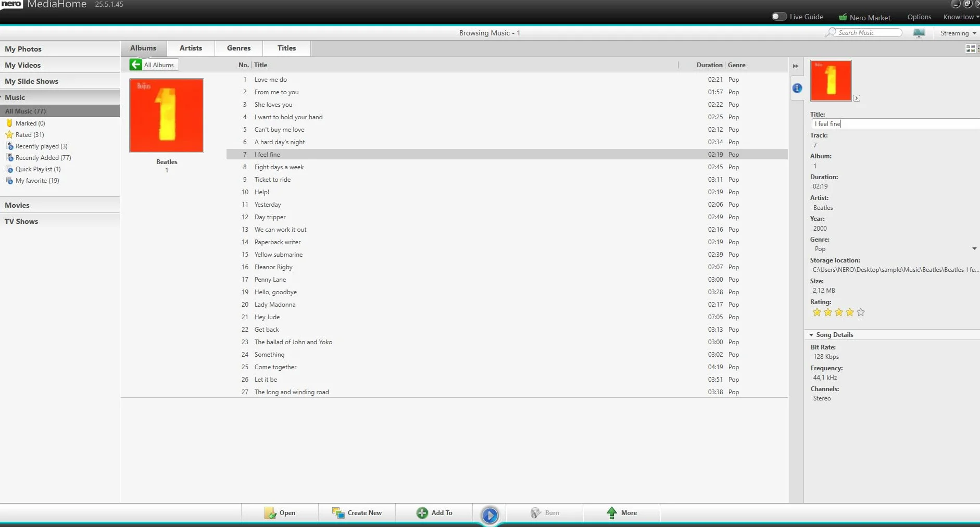This screenshot has width=980, height=527.
Task: Open the Nero Market shop icon
Action: pos(843,17)
